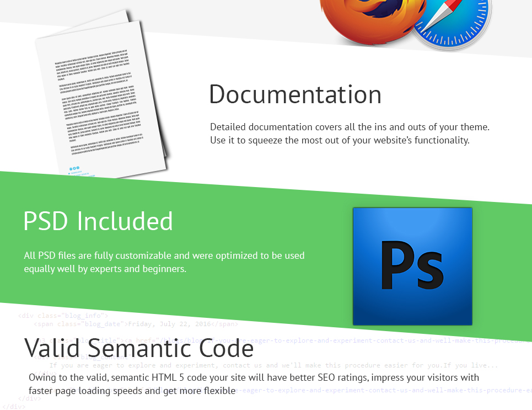The width and height of the screenshot is (532, 410).
Task: Click the faded code 'Friday, July 22, 2016'
Action: pos(170,324)
